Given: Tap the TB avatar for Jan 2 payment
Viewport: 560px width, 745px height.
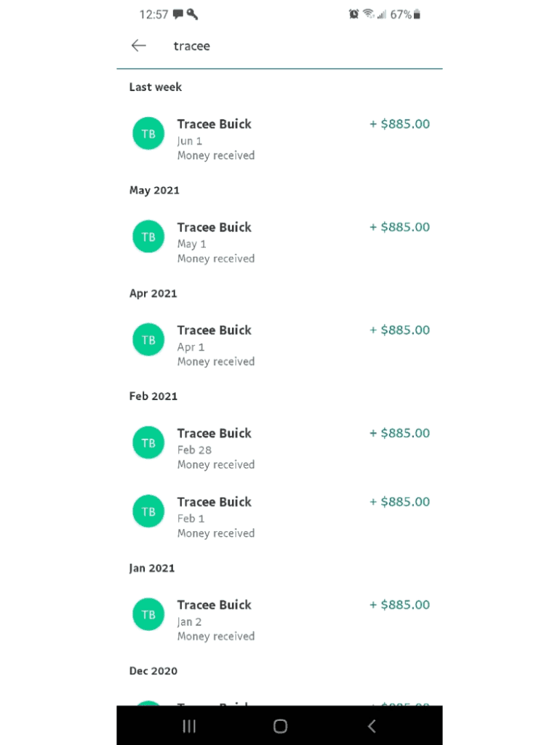Looking at the screenshot, I should (148, 615).
